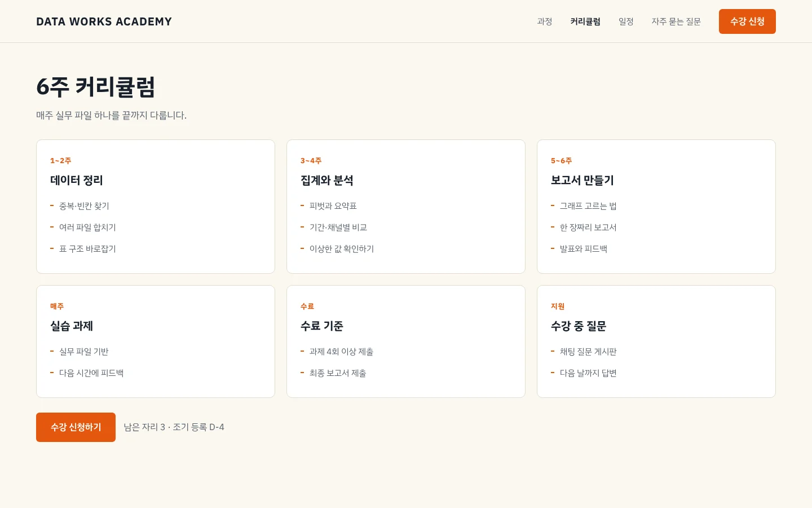
Task: Click the 남은 자리 3 · 조기 등록 D-4 text
Action: point(174,427)
